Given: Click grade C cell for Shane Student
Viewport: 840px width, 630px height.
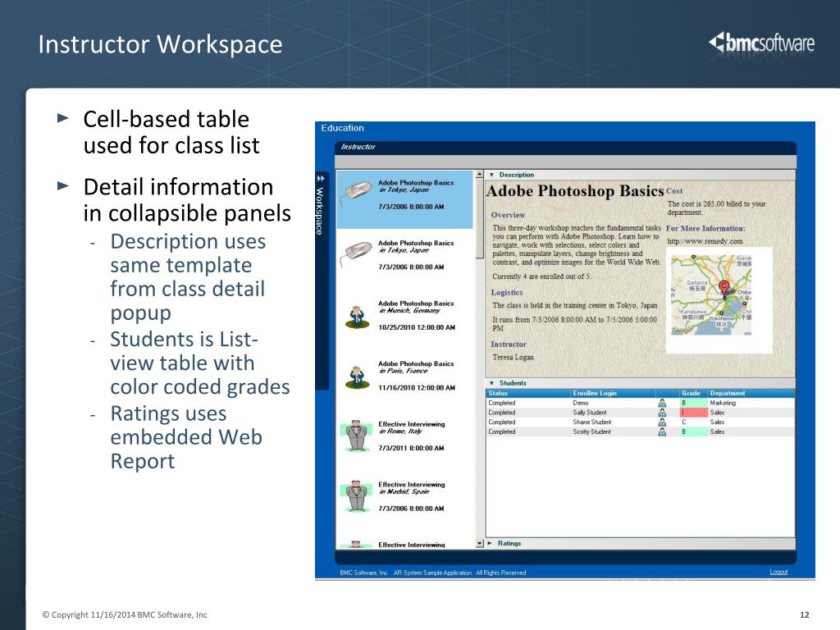Looking at the screenshot, I should pyautogui.click(x=693, y=422).
